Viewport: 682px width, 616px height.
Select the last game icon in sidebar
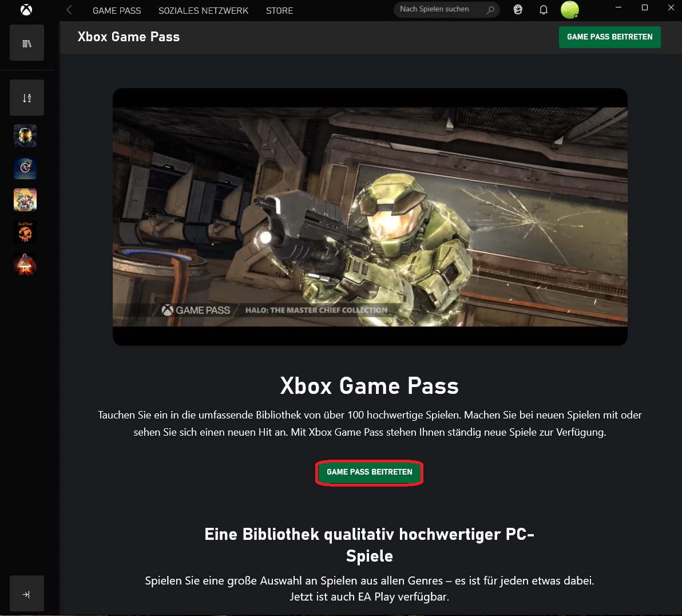[x=25, y=264]
